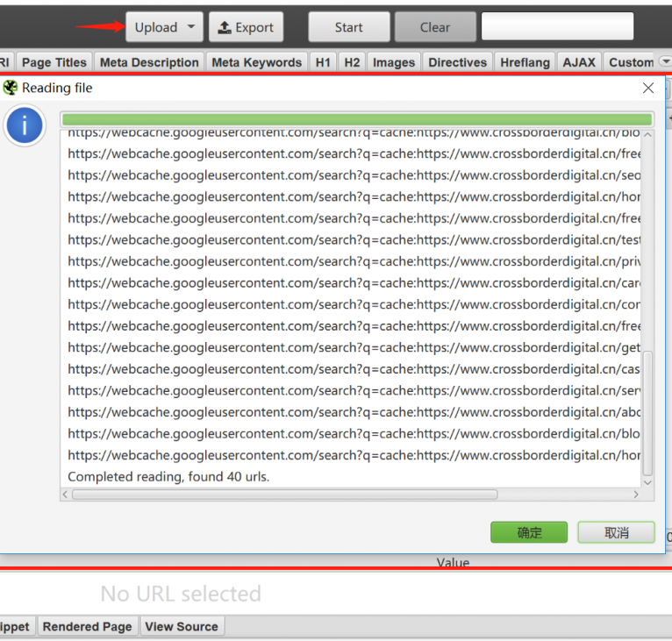Switch to the Page Titles tab
672x641 pixels.
54,62
